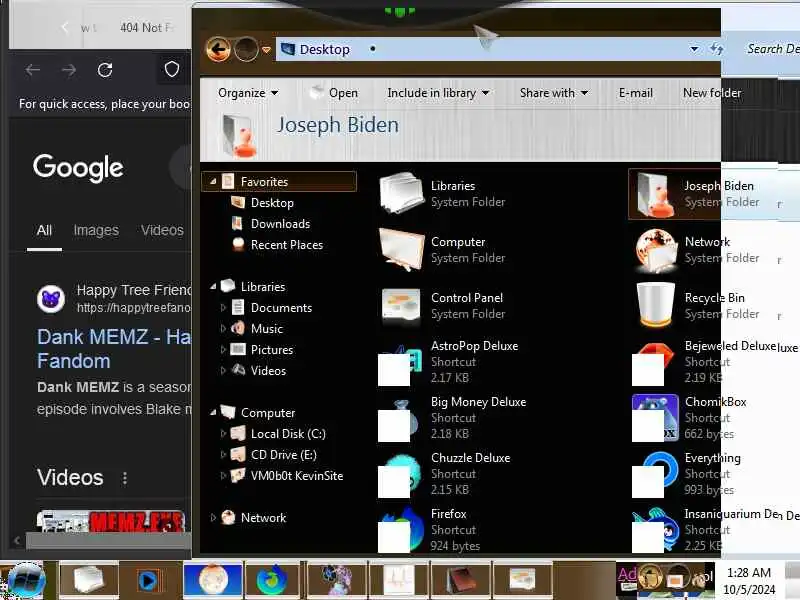The width and height of the screenshot is (800, 600).
Task: Select the Recycle Bin icon
Action: (655, 305)
